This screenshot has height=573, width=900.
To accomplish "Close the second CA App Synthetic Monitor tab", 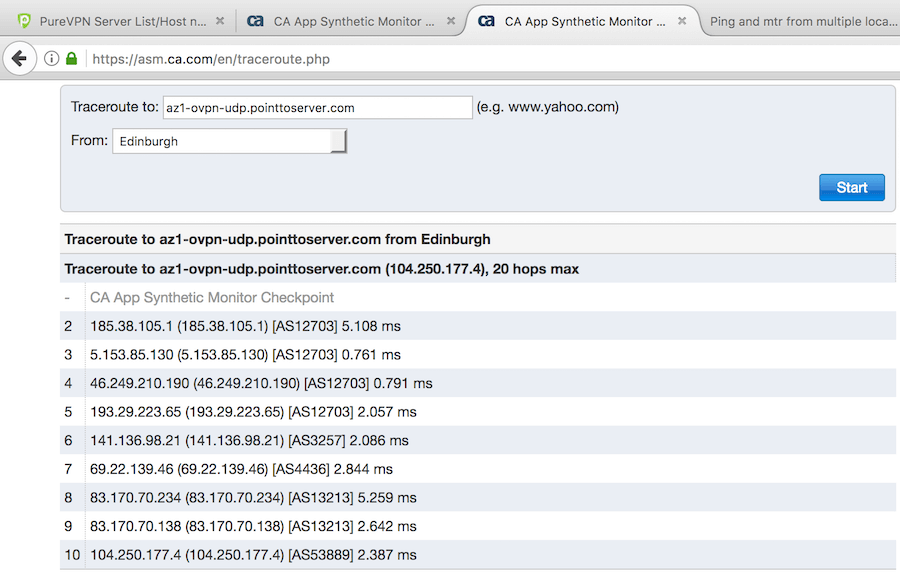I will (451, 21).
